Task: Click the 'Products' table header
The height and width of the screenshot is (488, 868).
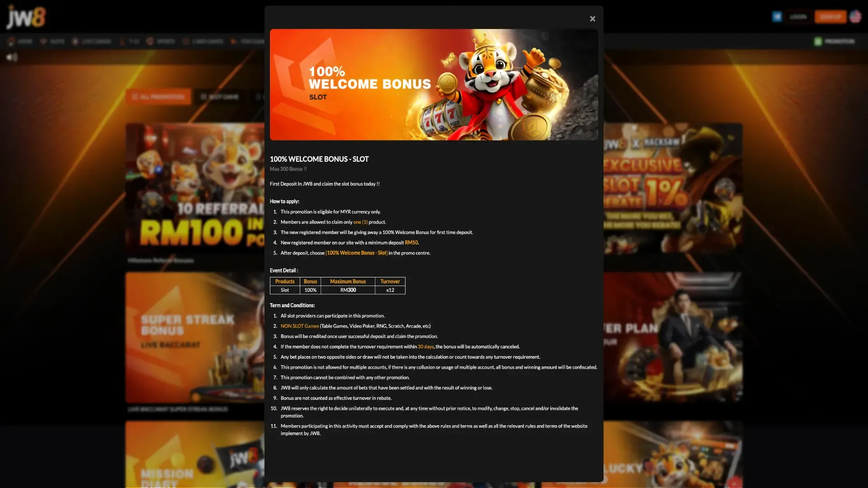Action: point(285,282)
